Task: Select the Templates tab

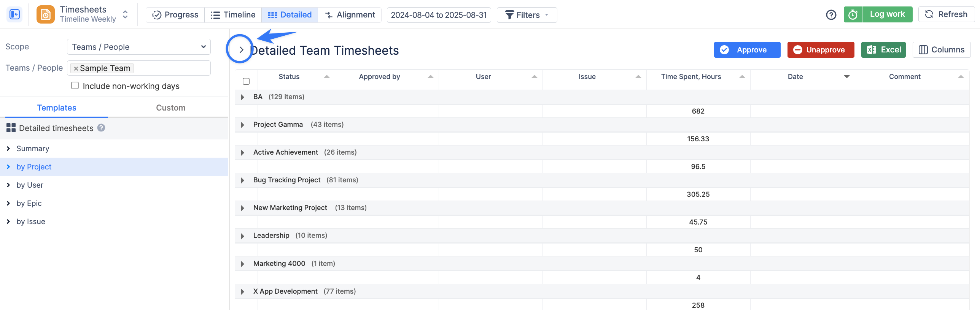Action: (57, 108)
